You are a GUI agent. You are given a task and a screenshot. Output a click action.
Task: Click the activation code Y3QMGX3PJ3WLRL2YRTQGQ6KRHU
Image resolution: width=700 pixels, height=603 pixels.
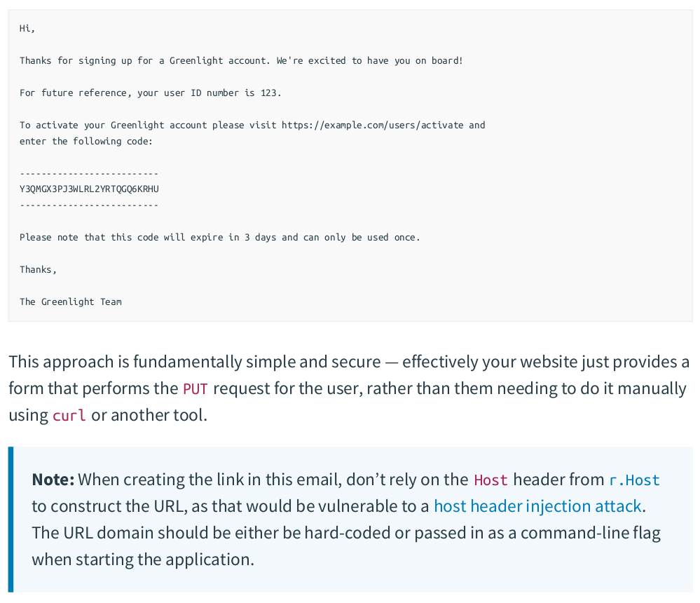point(89,189)
